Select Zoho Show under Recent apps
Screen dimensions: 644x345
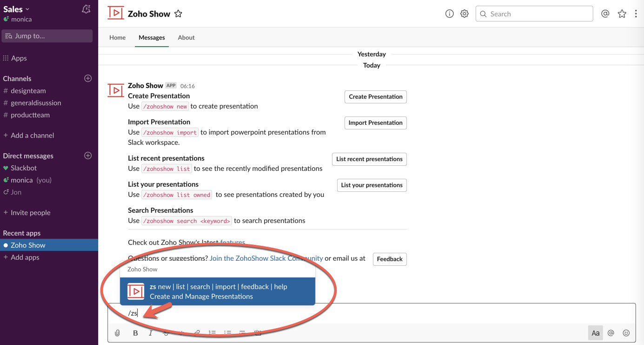[49, 245]
